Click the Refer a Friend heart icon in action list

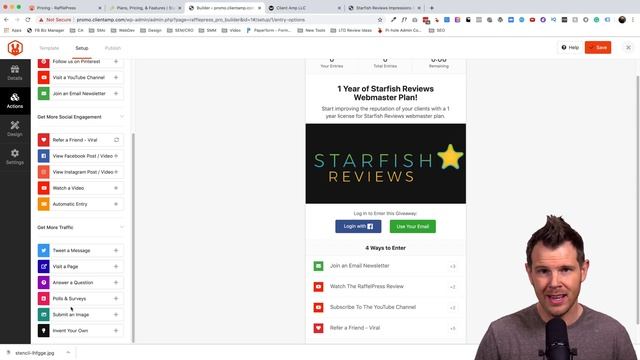(x=44, y=140)
